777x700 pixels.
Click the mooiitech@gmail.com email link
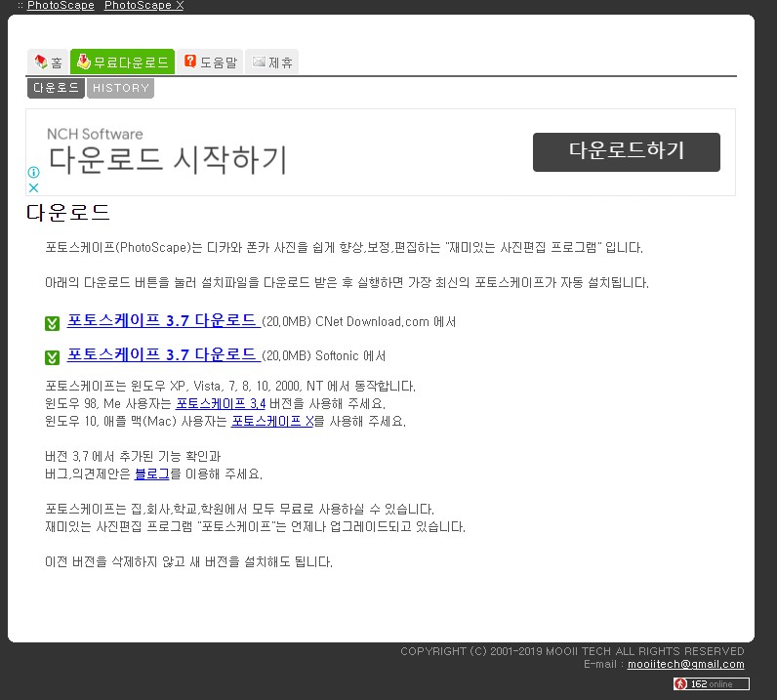[686, 664]
